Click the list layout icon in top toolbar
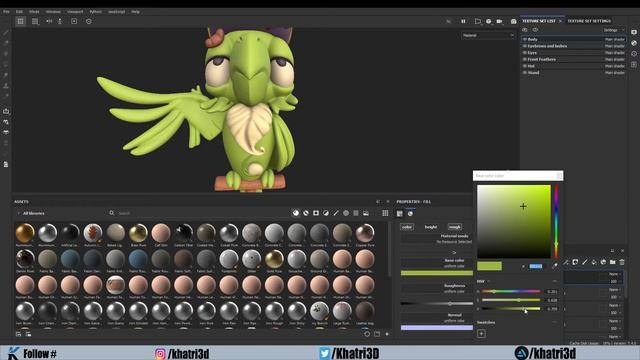Image resolution: width=640 pixels, height=360 pixels. coord(35,21)
